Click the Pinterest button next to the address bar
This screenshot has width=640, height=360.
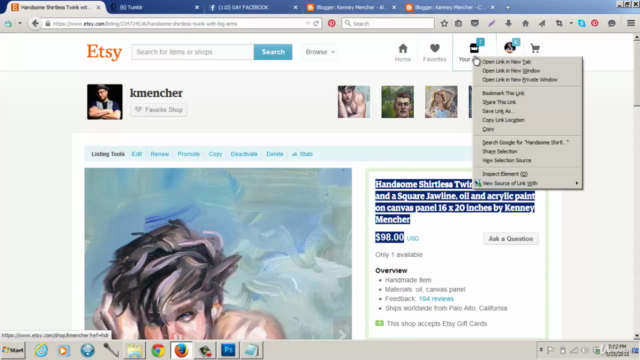tap(332, 24)
